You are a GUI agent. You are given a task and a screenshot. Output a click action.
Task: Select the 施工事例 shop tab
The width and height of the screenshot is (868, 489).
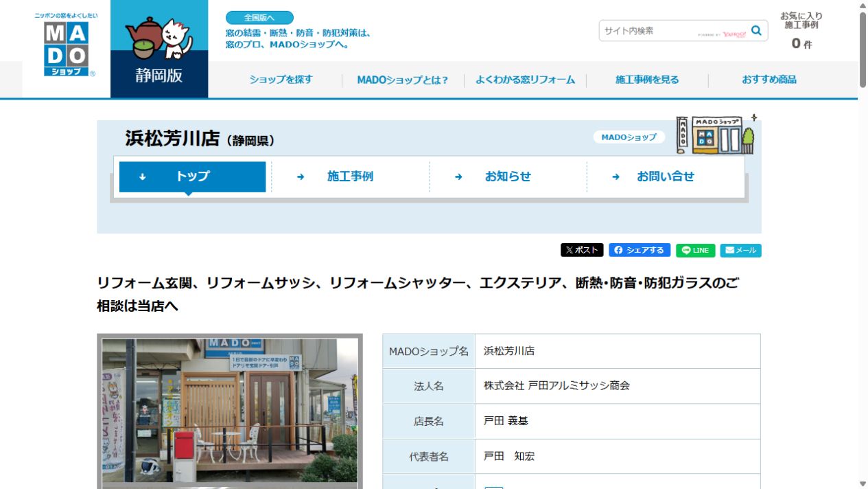(x=350, y=177)
